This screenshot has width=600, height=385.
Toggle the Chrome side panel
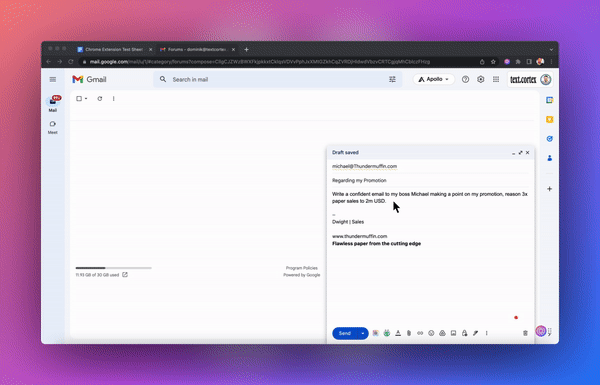529,62
